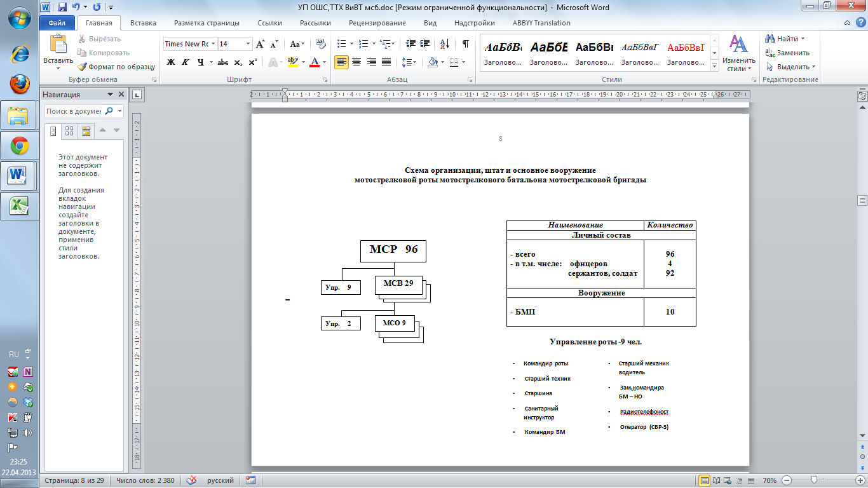868x488 pixels.
Task: Open Excel from the taskbar
Action: click(19, 206)
